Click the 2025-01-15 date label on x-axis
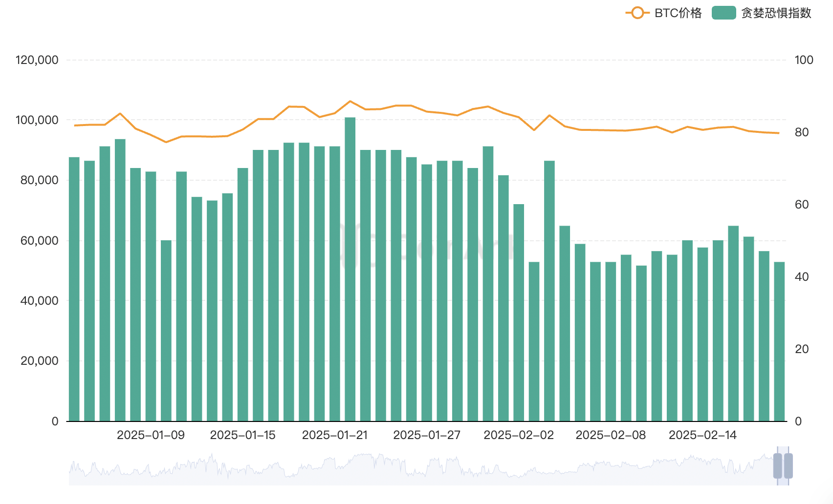The width and height of the screenshot is (833, 504). point(242,435)
